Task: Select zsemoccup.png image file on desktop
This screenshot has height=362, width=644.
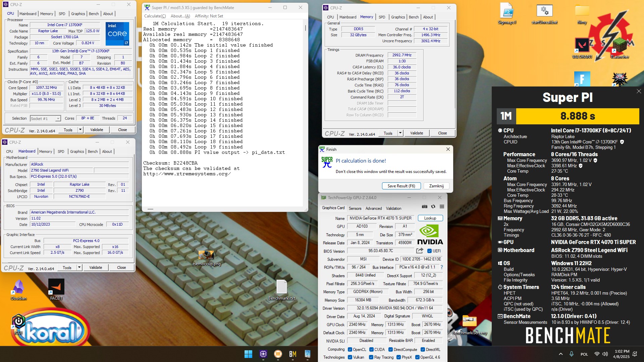Action: tap(206, 258)
